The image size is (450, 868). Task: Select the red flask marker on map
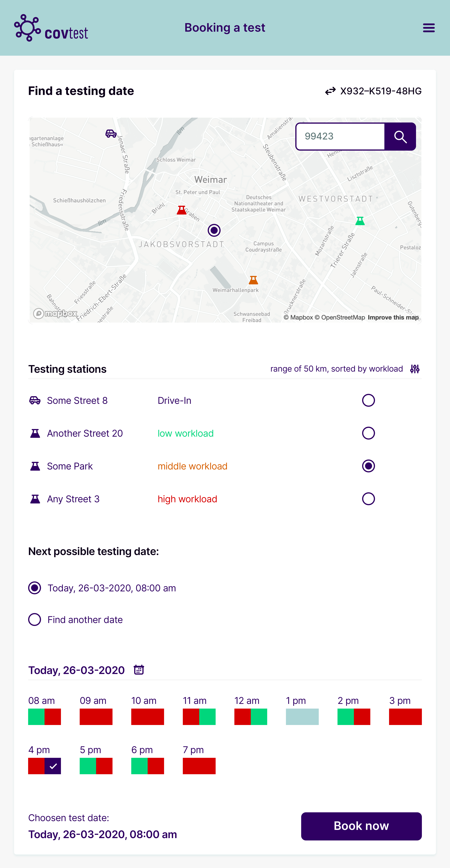point(181,210)
